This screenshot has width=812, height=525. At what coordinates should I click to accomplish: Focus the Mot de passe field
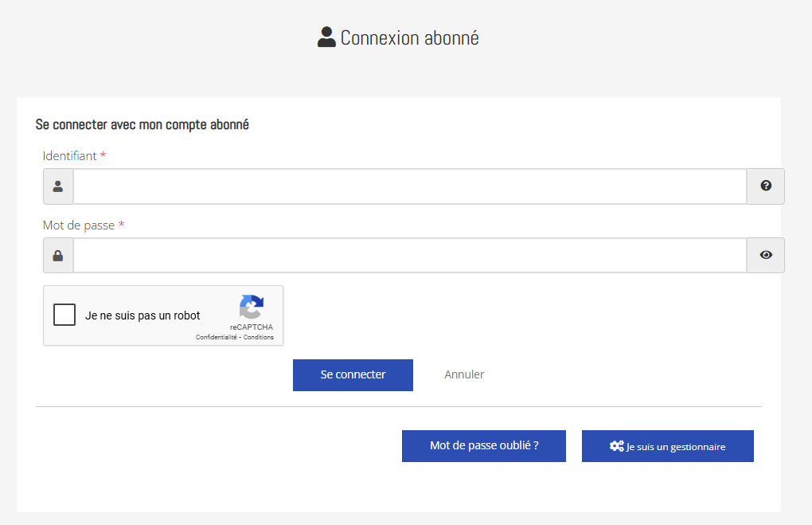(x=409, y=256)
